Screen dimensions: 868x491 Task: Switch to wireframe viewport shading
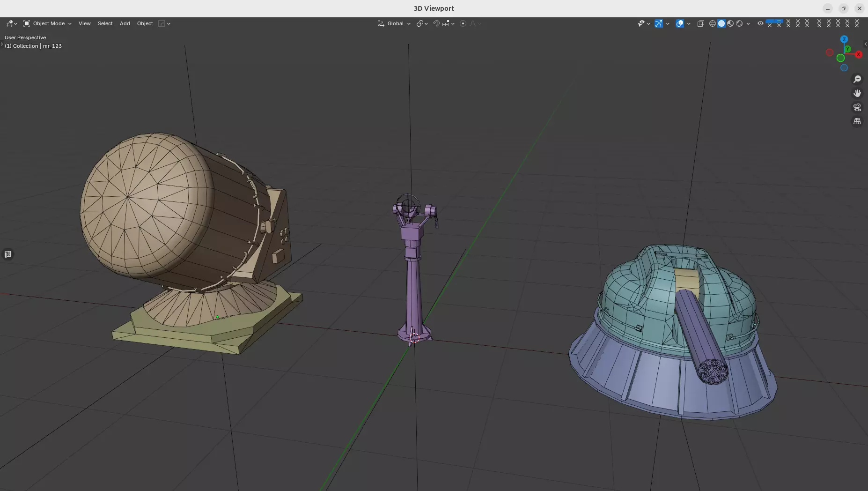(x=713, y=23)
